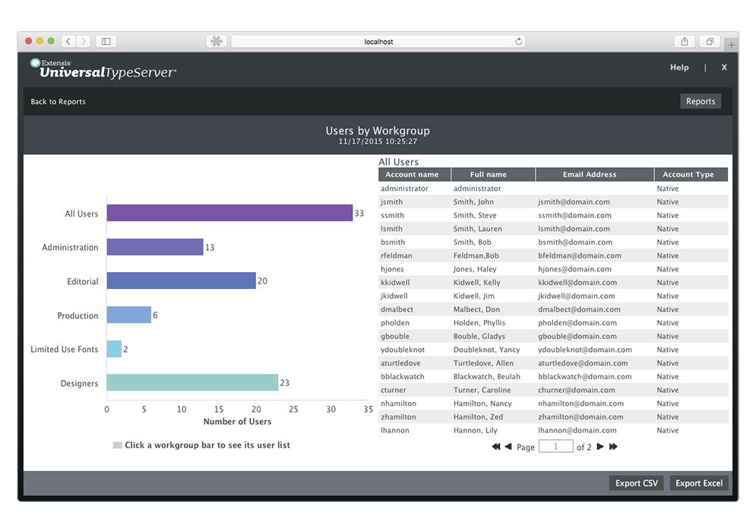The width and height of the screenshot is (756, 532).
Task: Click account name 'nhamilton'
Action: click(398, 404)
